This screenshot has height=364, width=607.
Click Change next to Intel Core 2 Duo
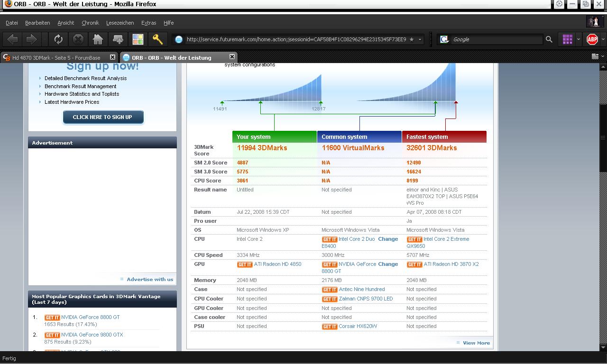point(388,239)
